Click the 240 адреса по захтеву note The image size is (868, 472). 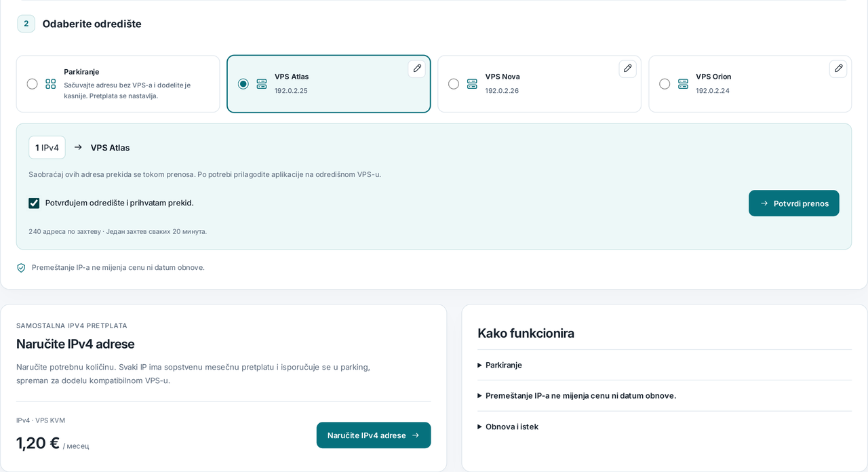pos(117,231)
